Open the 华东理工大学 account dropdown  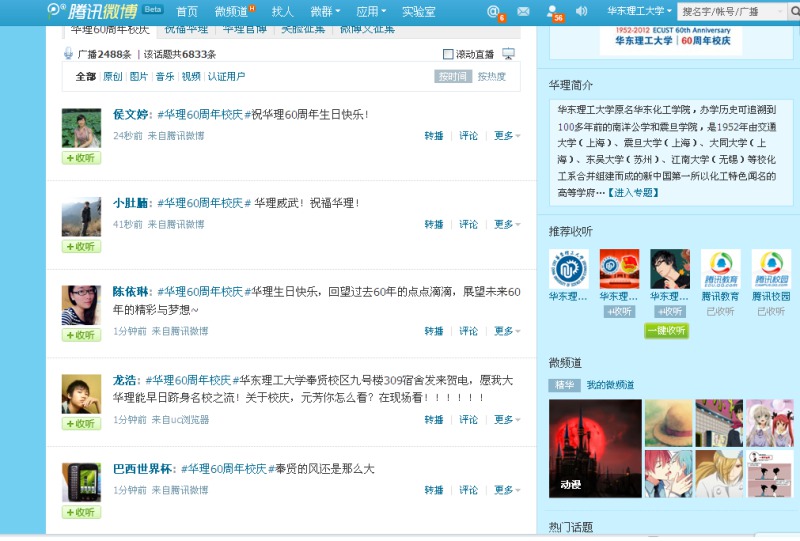(639, 11)
